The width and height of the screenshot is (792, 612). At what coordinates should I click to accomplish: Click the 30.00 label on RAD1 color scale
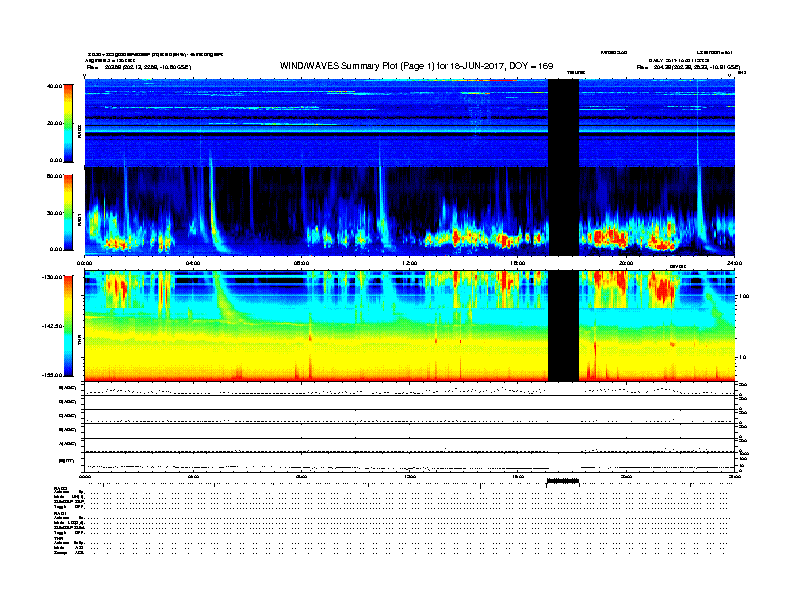coord(55,213)
